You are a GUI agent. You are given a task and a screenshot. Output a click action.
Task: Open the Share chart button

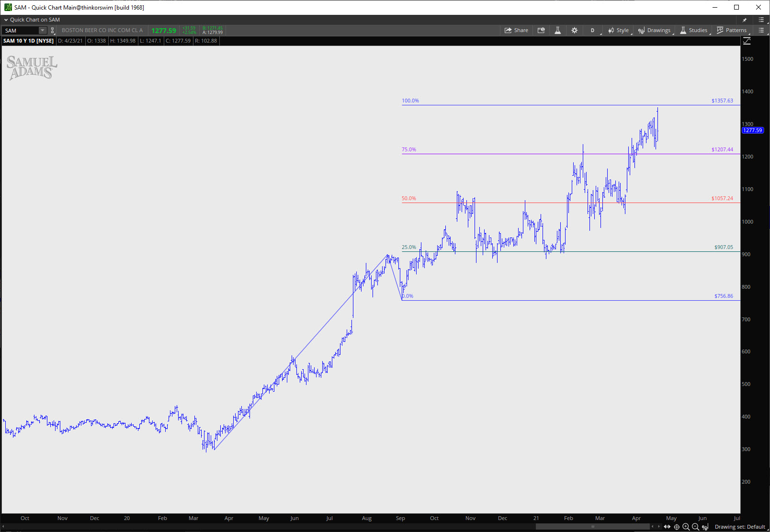[x=516, y=30]
